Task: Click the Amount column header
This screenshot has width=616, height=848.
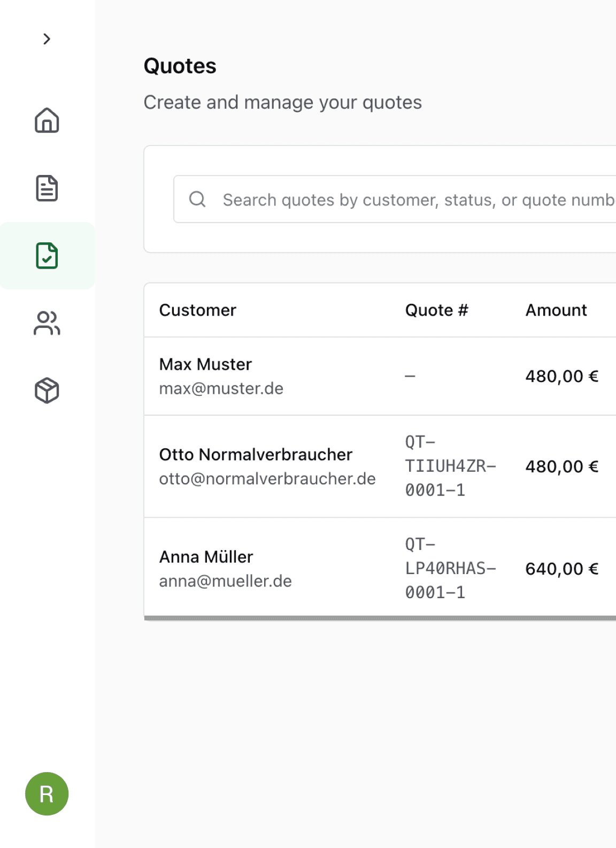Action: 556,310
